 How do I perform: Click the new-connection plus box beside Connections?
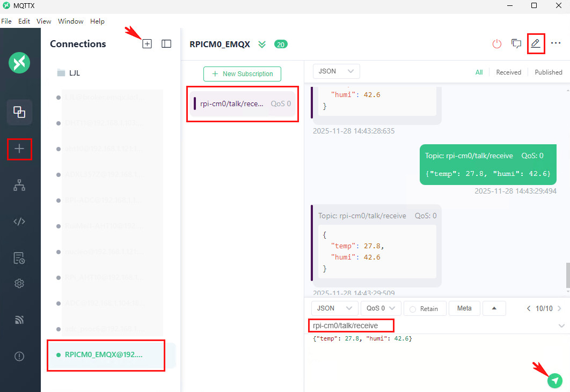[147, 44]
